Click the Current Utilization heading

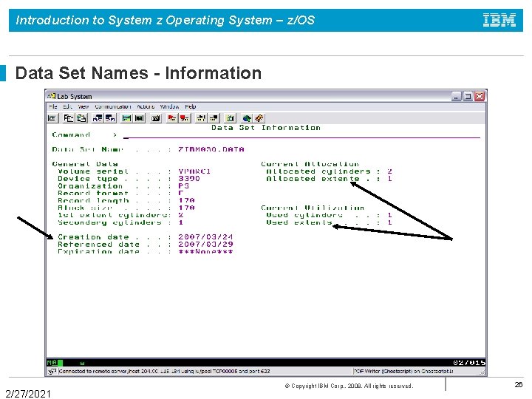(x=313, y=208)
